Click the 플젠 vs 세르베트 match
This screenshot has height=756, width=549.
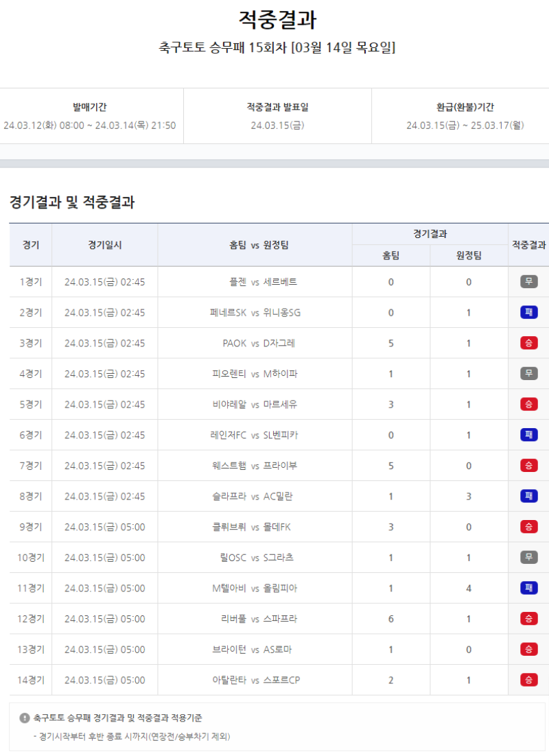point(263,282)
